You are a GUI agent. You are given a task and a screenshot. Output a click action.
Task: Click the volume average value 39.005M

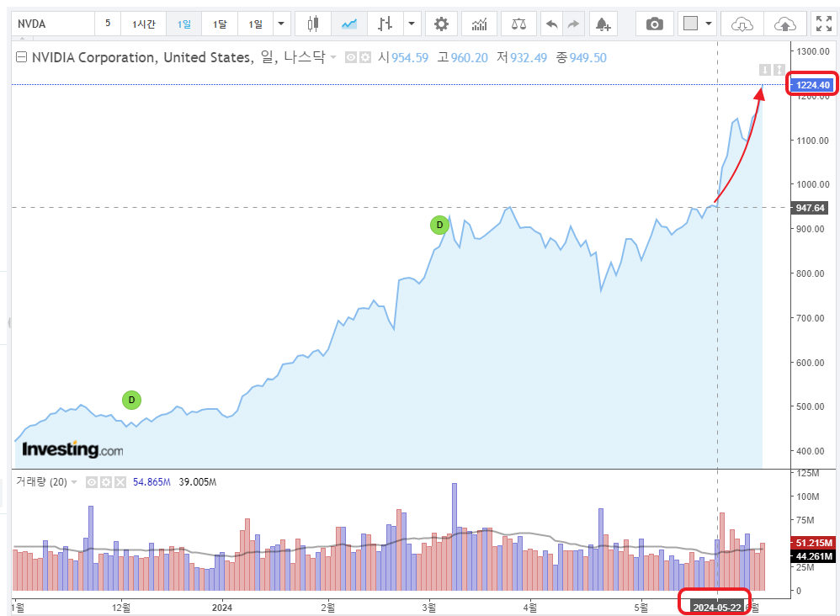point(198,482)
